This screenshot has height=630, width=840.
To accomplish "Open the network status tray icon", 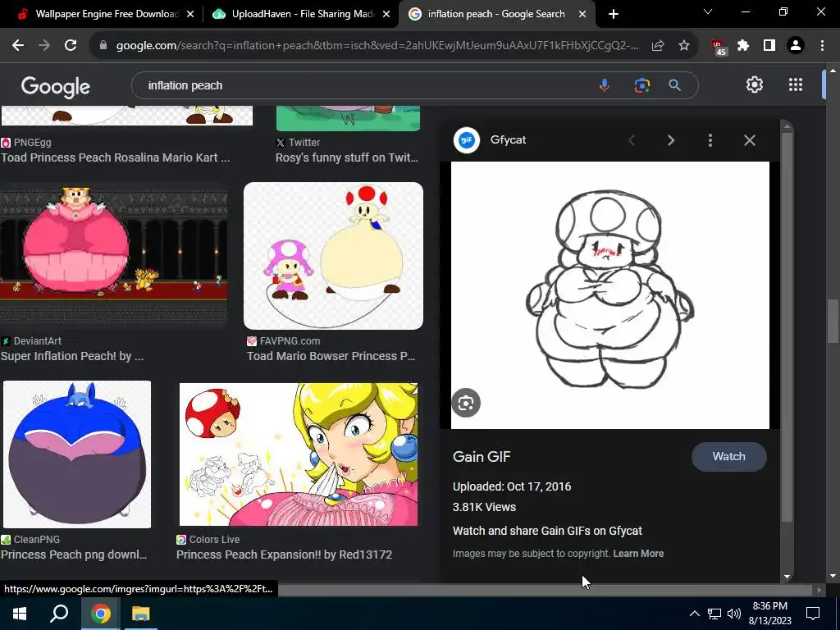I will pyautogui.click(x=714, y=614).
